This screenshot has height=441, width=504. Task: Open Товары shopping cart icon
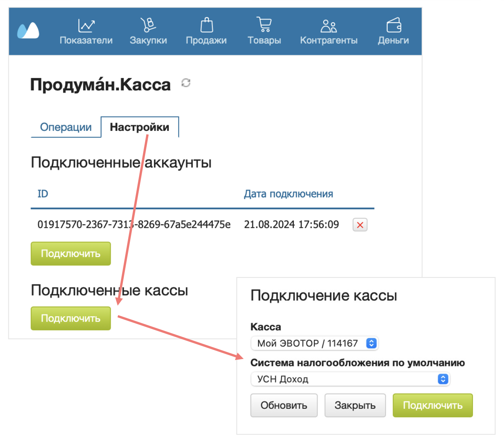click(264, 24)
